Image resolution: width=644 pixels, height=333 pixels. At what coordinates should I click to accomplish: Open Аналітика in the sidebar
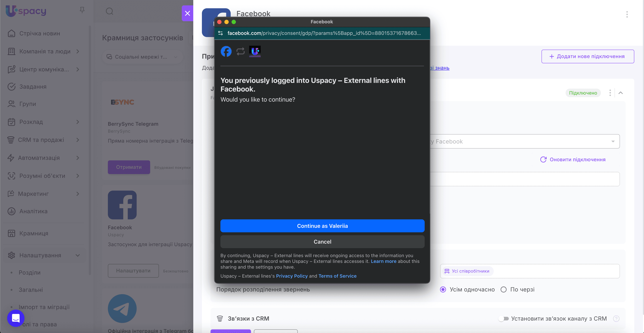pyautogui.click(x=33, y=211)
